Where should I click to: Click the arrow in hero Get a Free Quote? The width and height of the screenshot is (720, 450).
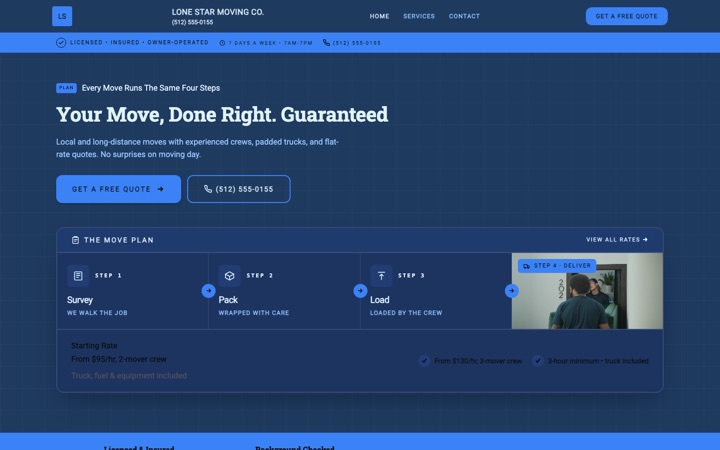pos(160,189)
